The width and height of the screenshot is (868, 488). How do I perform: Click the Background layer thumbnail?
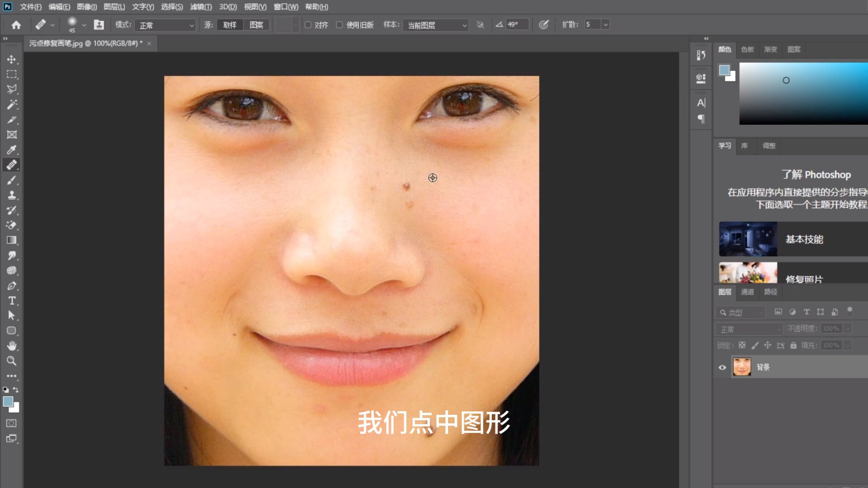(x=741, y=367)
